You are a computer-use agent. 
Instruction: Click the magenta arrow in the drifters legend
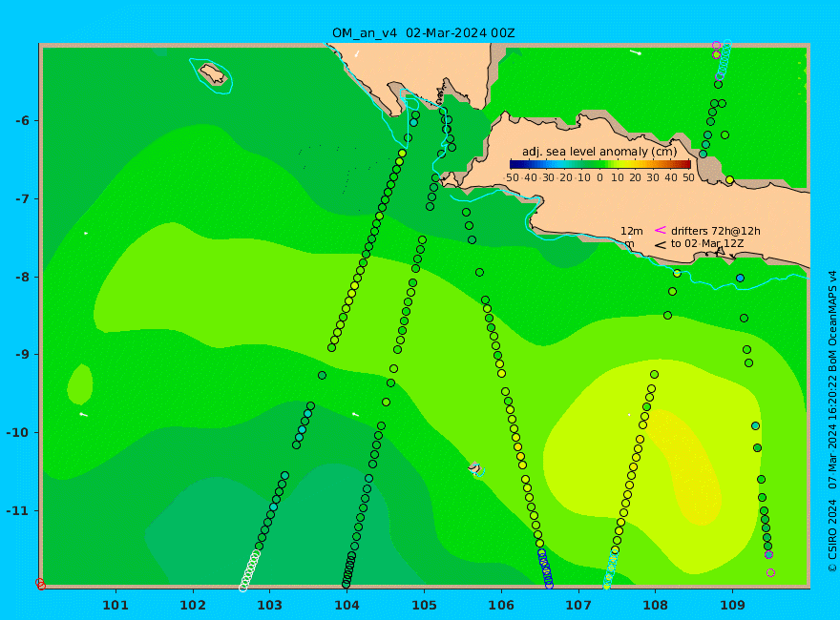point(661,230)
